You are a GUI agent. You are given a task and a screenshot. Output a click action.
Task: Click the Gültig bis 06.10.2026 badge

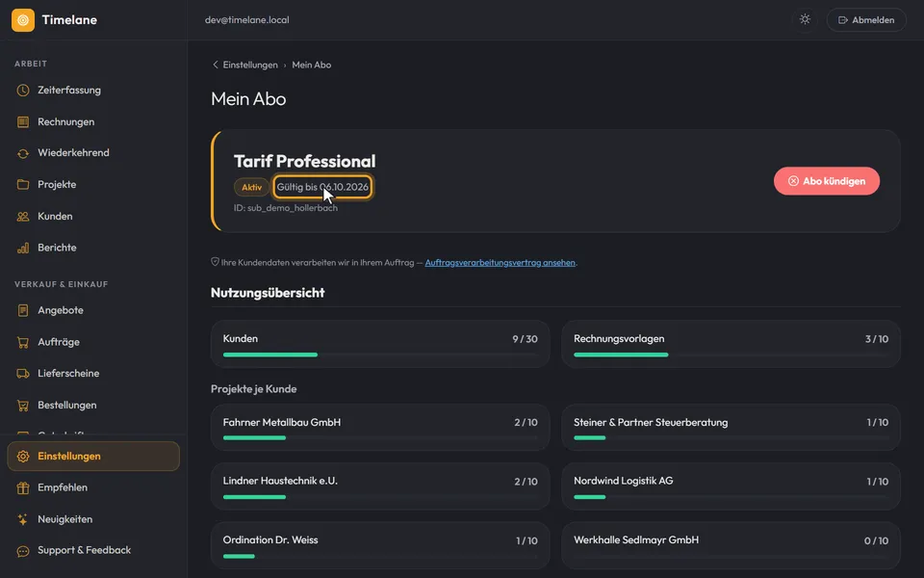point(322,187)
